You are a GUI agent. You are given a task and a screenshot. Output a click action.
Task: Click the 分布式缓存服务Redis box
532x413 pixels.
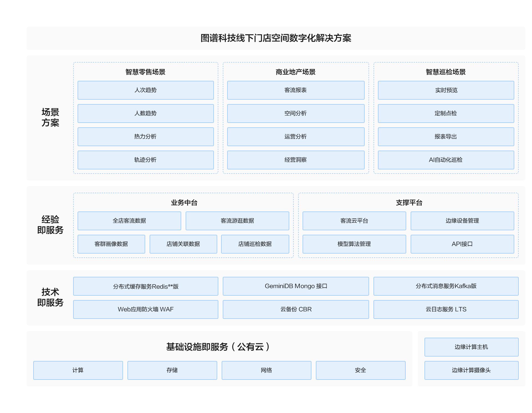(x=146, y=286)
